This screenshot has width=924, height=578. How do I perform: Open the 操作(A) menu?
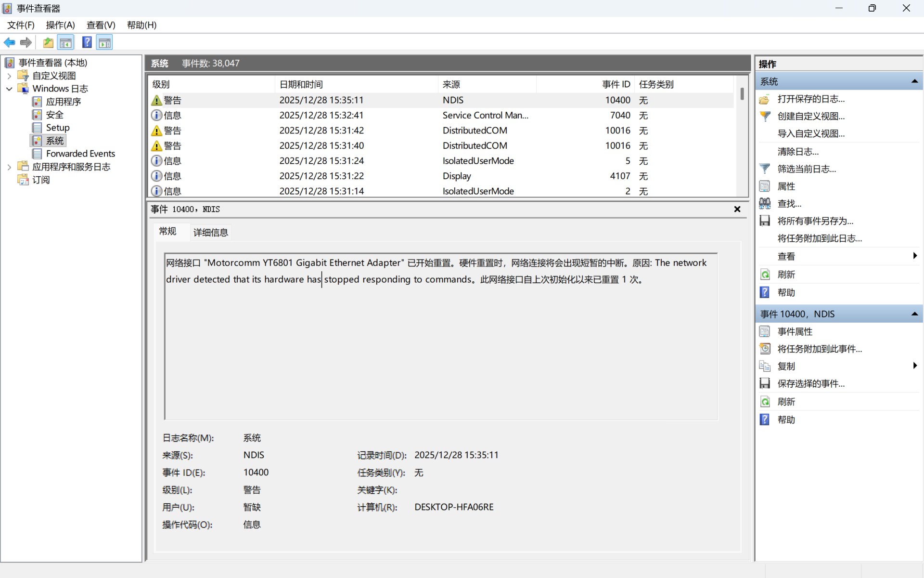point(60,25)
